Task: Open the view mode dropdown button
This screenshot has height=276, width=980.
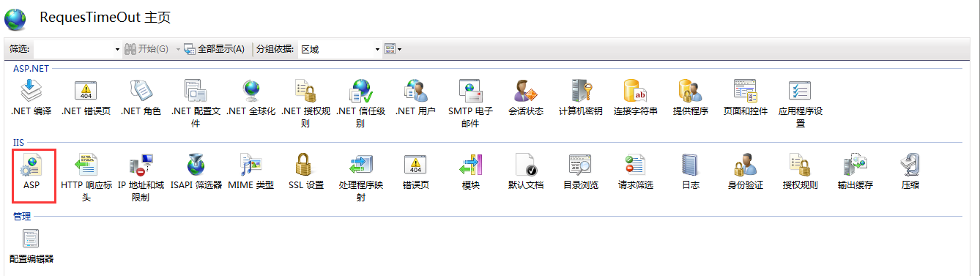Action: (393, 49)
